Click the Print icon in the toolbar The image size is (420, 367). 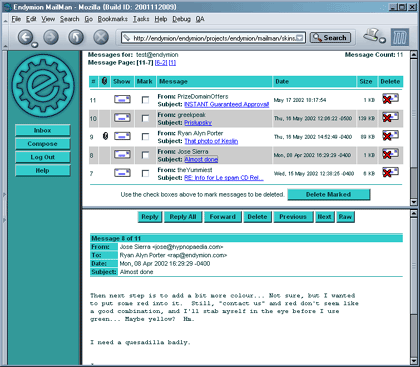pyautogui.click(x=371, y=35)
